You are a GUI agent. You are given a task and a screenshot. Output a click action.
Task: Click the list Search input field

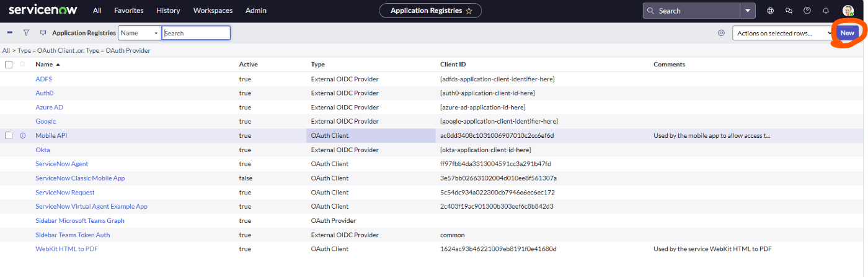pyautogui.click(x=196, y=33)
